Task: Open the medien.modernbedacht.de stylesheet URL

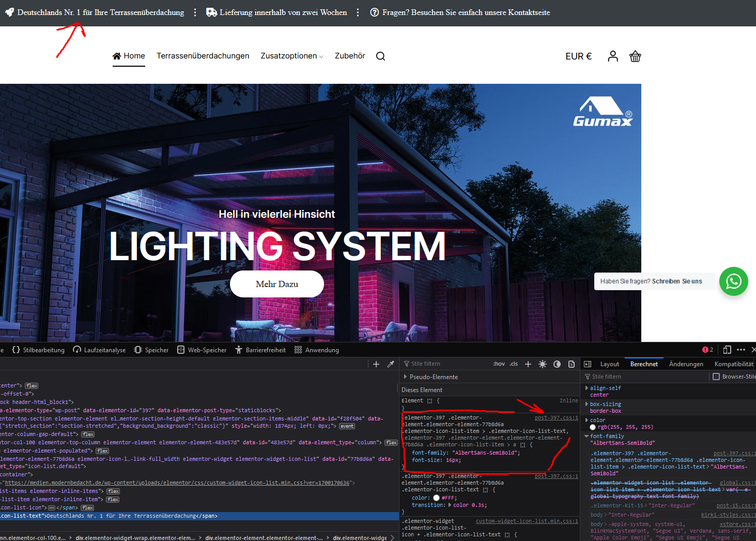Action: coord(177,483)
